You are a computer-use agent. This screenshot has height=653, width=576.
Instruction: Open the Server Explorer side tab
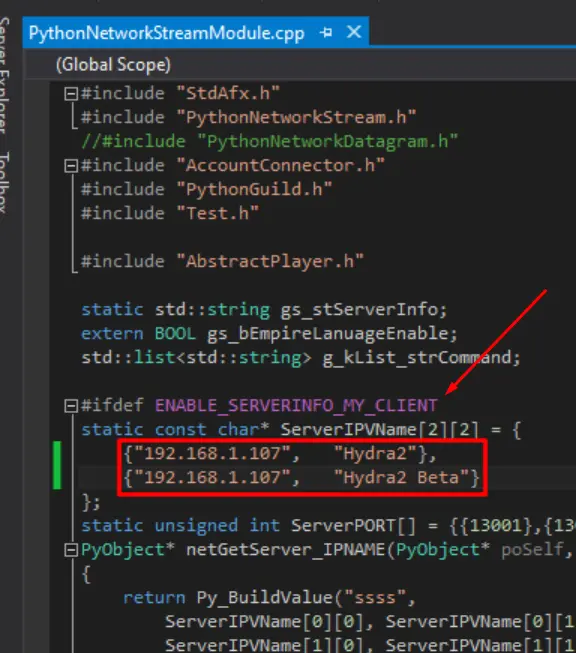click(4, 75)
